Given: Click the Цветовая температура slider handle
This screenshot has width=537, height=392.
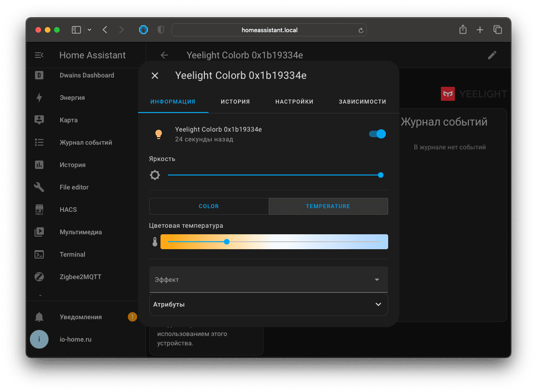Looking at the screenshot, I should coord(227,242).
